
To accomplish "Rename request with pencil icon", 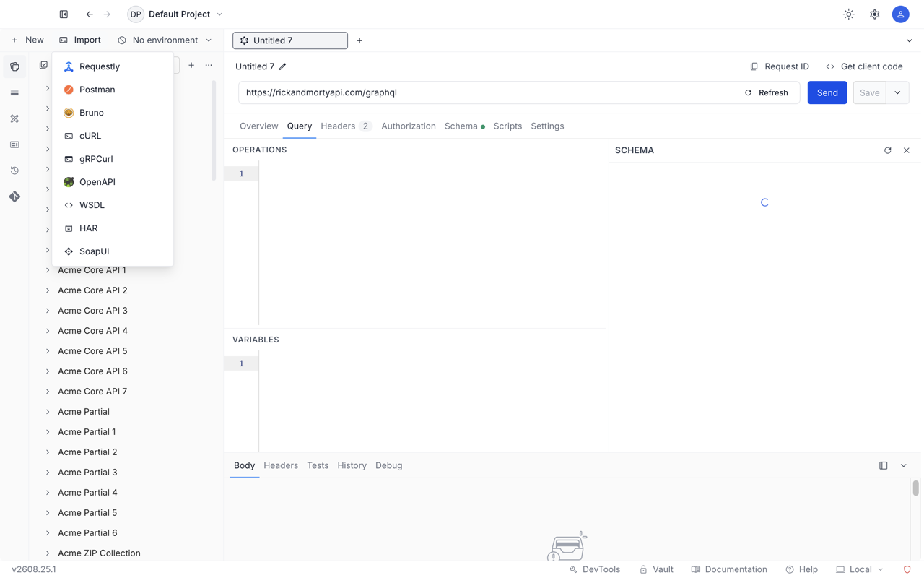I will pyautogui.click(x=283, y=66).
